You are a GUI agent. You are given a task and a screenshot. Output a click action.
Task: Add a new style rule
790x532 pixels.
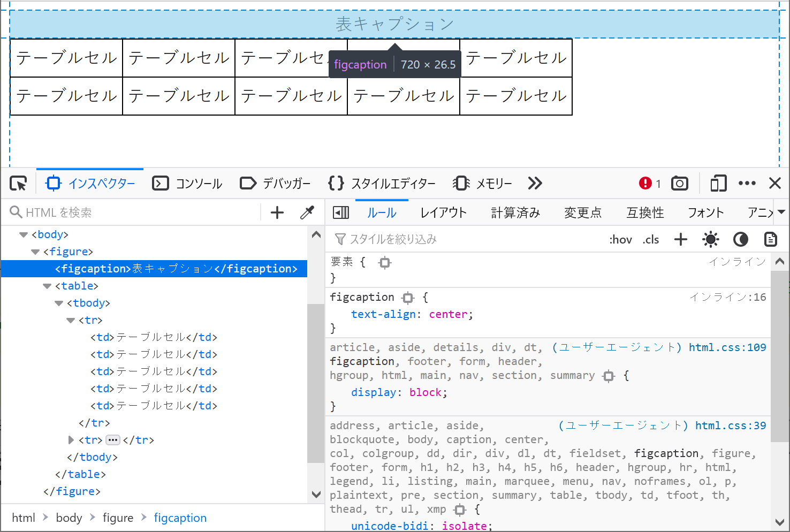[681, 239]
